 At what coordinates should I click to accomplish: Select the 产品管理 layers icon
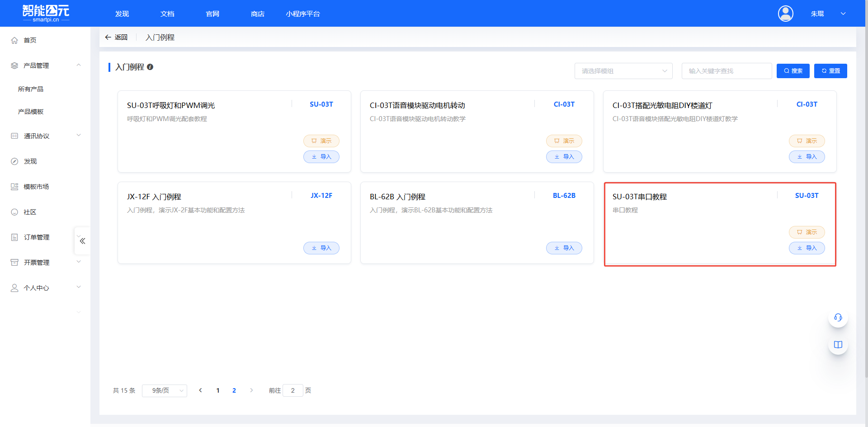click(x=14, y=65)
